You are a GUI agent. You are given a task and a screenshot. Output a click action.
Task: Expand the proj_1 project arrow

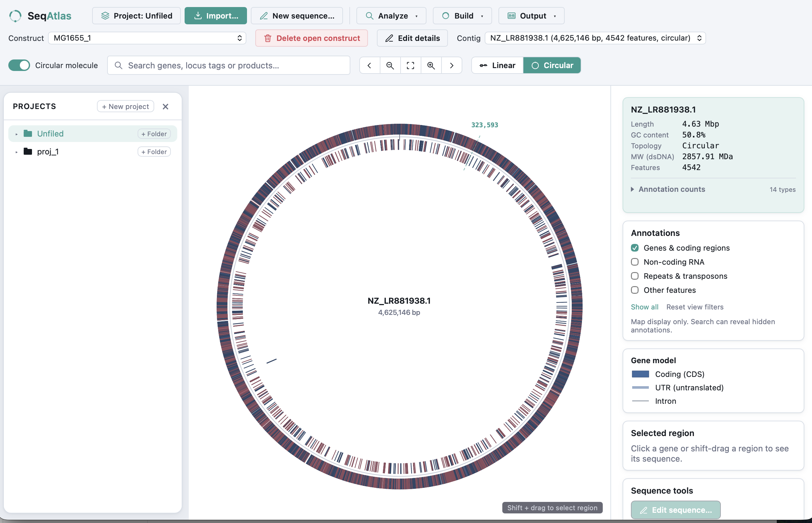(x=16, y=152)
